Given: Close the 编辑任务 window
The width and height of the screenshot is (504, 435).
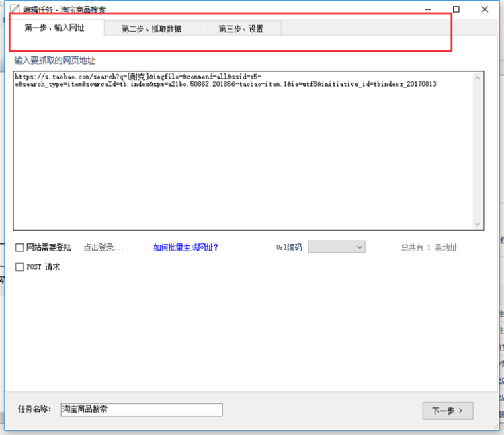Looking at the screenshot, I should (485, 9).
